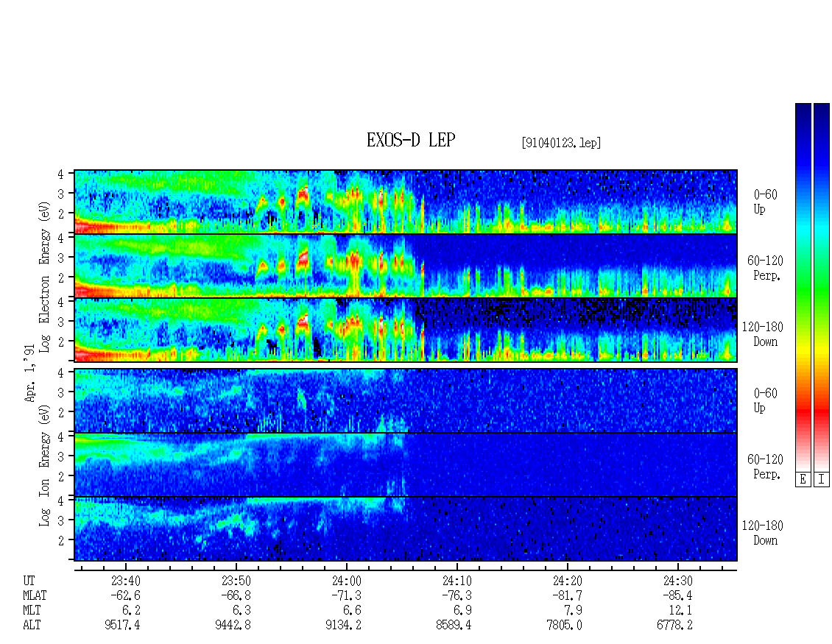
Task: Click the ALT value 9134.2
Action: click(343, 625)
